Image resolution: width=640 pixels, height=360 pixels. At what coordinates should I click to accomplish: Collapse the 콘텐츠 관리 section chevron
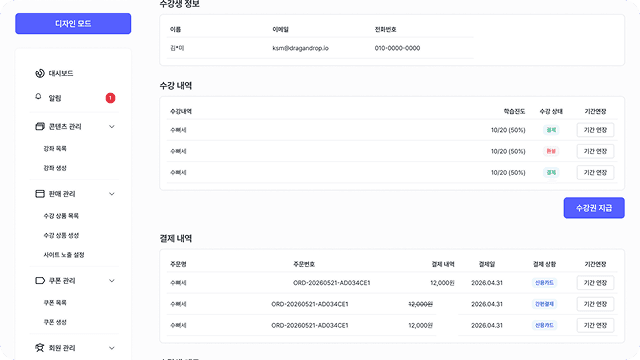[112, 127]
